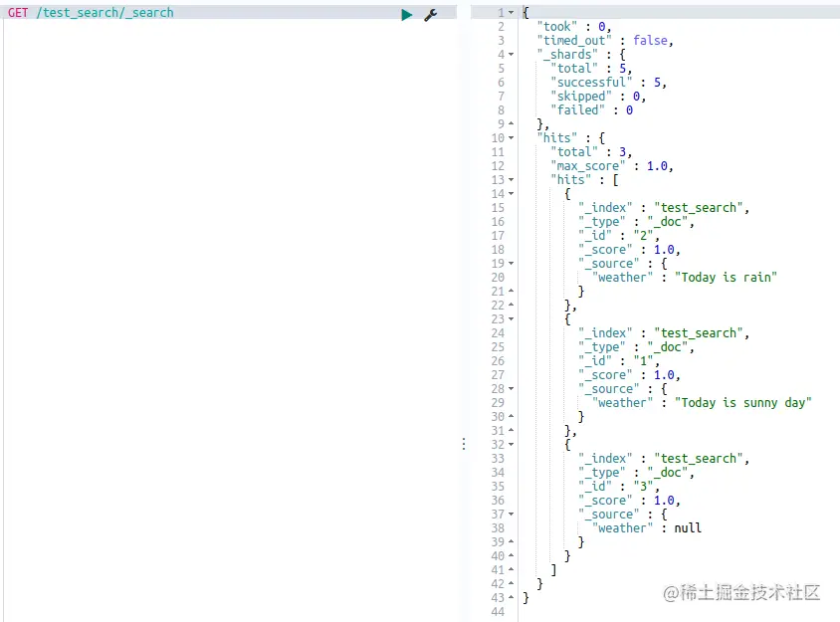Click the /test_search/_search request path
Viewport: 840px width, 622px height.
(105, 12)
